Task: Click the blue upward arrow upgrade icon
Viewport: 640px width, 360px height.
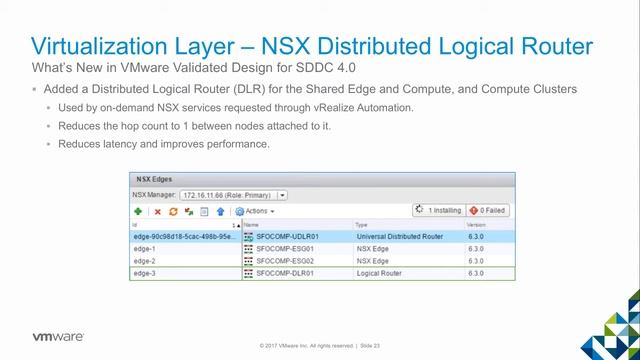Action: (x=220, y=211)
